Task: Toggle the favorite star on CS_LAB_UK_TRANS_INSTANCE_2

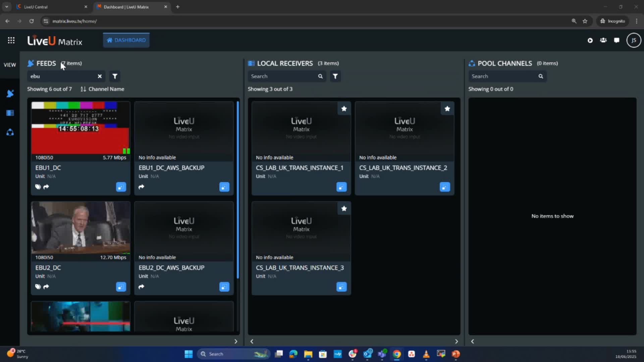Action: [x=447, y=109]
